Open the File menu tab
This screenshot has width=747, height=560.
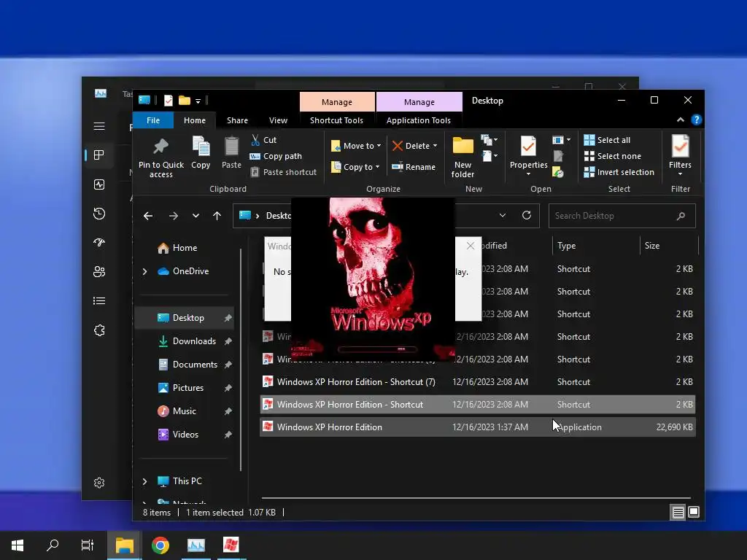point(153,120)
